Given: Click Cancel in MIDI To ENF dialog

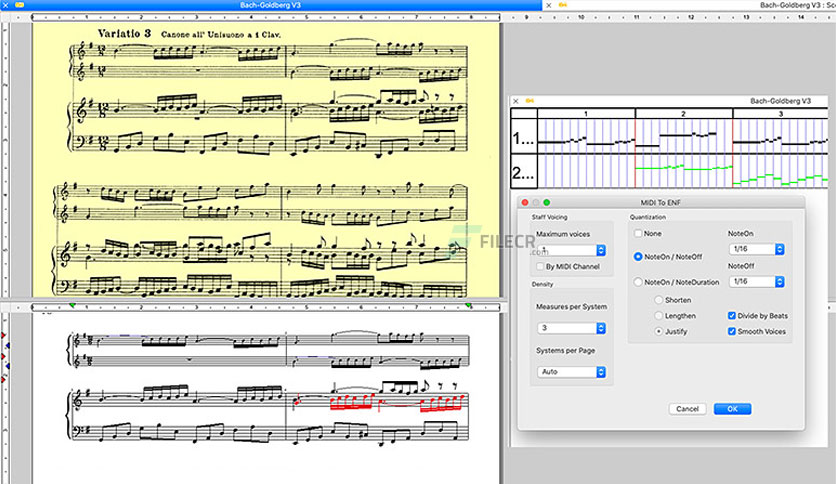Looking at the screenshot, I should 687,409.
